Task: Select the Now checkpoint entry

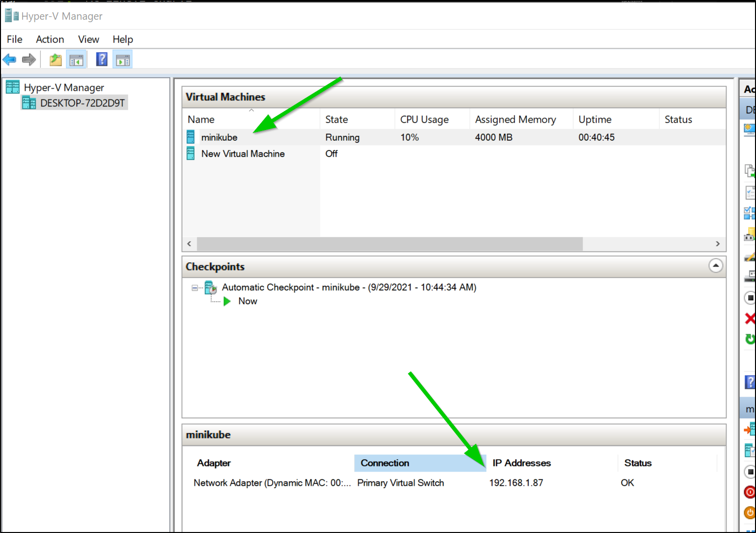Action: coord(248,301)
